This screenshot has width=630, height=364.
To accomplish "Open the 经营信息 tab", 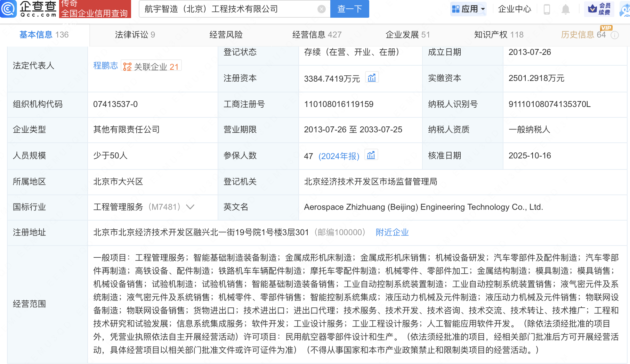I will [316, 35].
